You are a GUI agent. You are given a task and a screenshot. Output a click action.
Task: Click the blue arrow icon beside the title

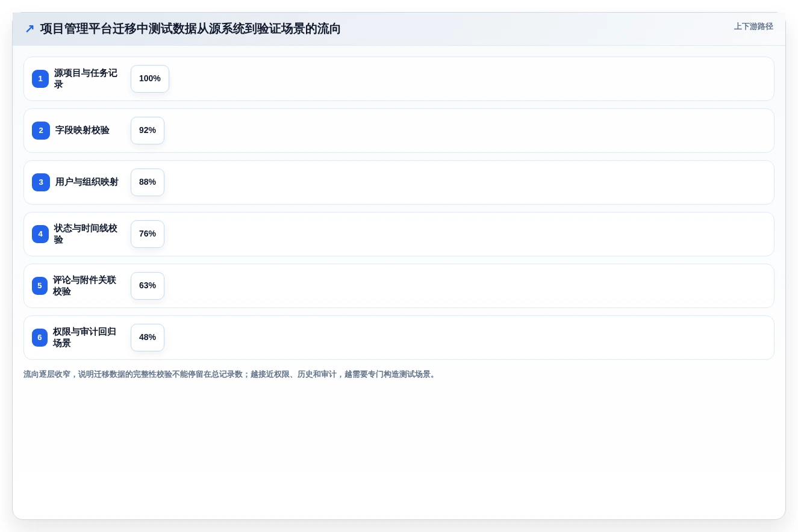tap(30, 29)
